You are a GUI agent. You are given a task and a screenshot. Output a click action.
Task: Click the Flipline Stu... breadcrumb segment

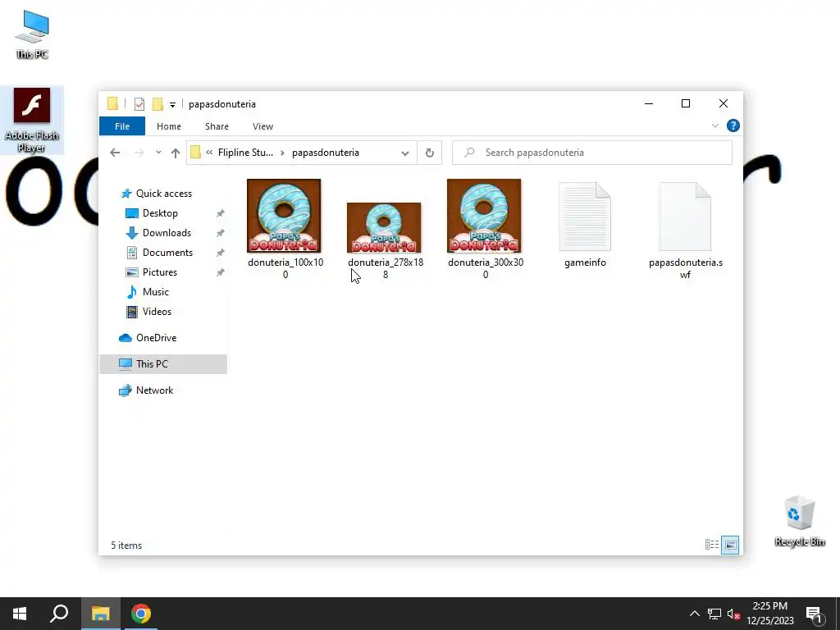[245, 153]
